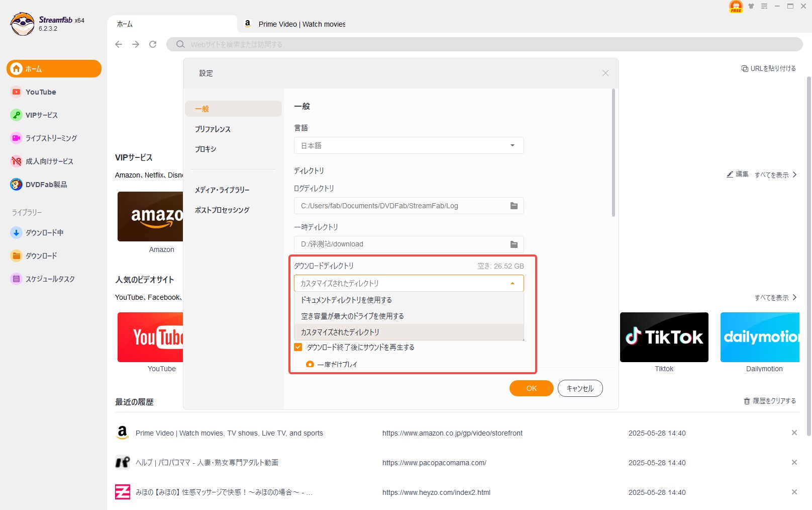The height and width of the screenshot is (510, 812).
Task: Click the settings dialog vertical scrollbar
Action: point(614,153)
